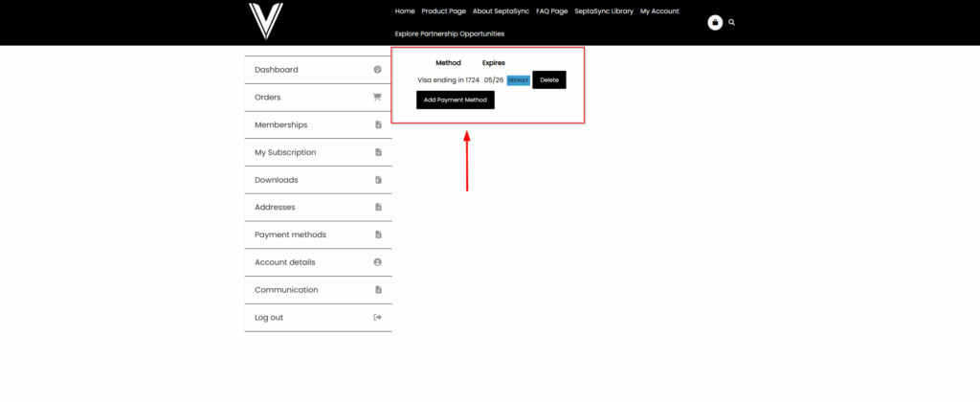Image resolution: width=980 pixels, height=402 pixels.
Task: Open About SeptaSync page
Action: (501, 11)
